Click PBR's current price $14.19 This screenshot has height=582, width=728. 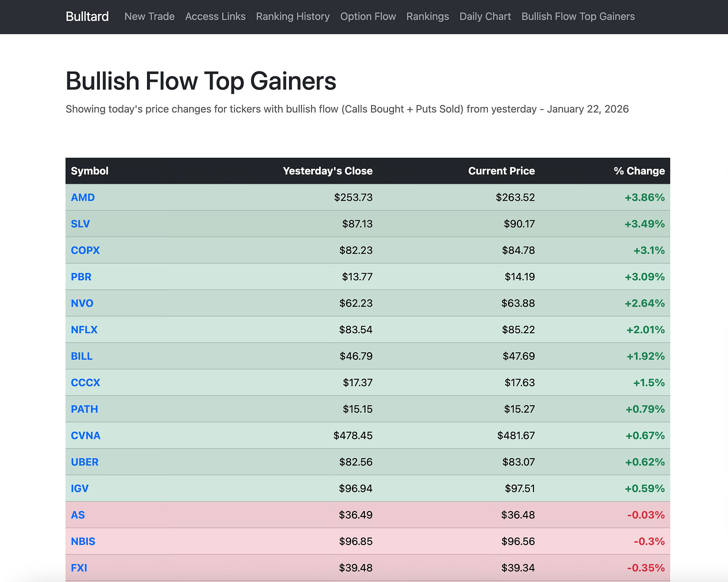(x=519, y=277)
